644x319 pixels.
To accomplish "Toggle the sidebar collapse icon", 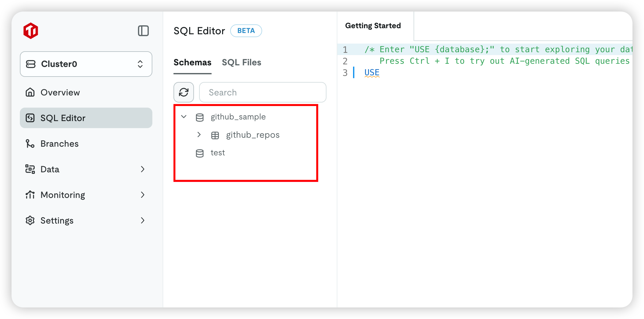I will (x=143, y=31).
